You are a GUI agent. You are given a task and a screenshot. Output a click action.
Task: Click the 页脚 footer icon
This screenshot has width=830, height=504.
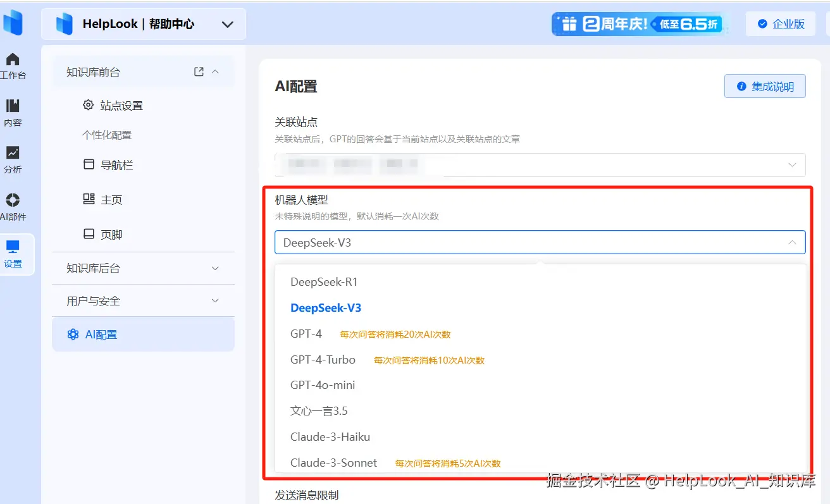(x=89, y=234)
